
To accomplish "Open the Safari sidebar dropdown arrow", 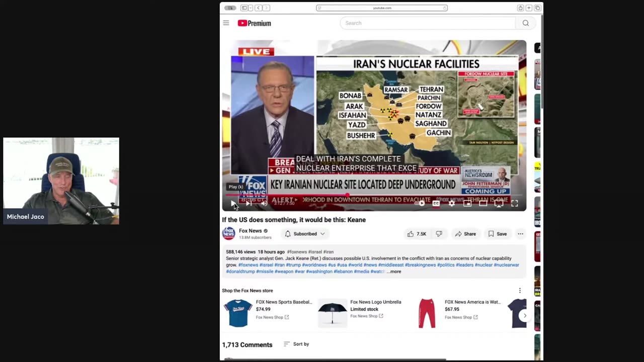I will click(x=250, y=8).
